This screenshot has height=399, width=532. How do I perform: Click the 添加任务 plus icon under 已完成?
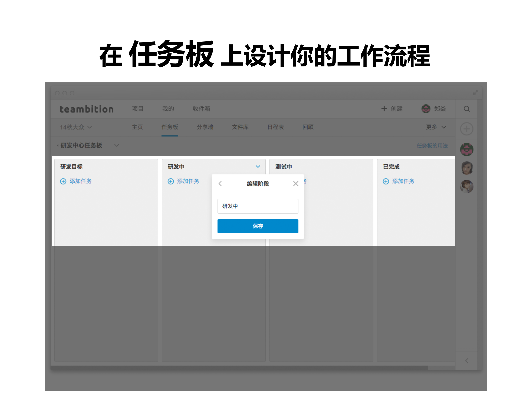[386, 181]
